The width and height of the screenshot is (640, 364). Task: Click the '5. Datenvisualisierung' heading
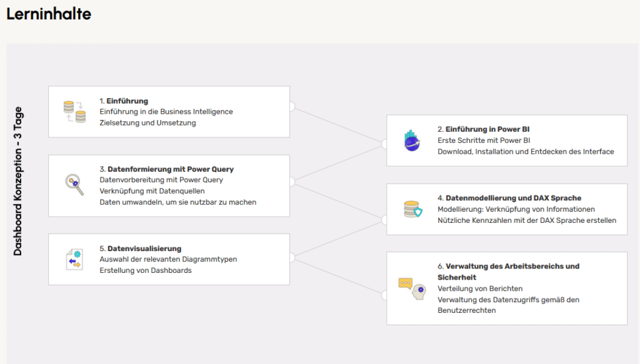pos(140,248)
